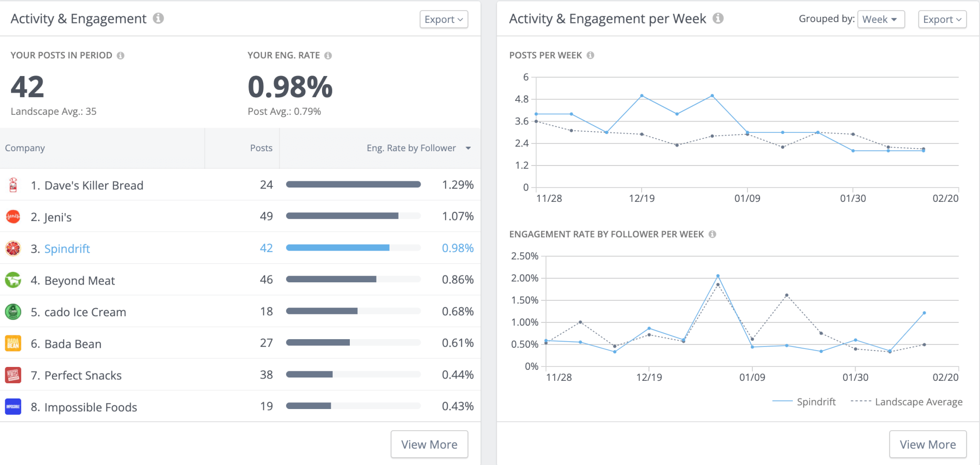This screenshot has height=465, width=980.
Task: Toggle Landscape Average series in chart legend
Action: click(906, 402)
